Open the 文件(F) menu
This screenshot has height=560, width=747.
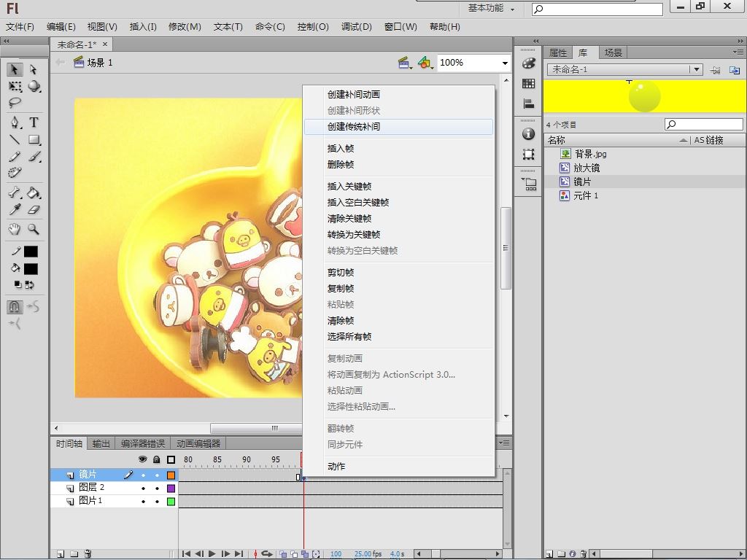tap(20, 27)
